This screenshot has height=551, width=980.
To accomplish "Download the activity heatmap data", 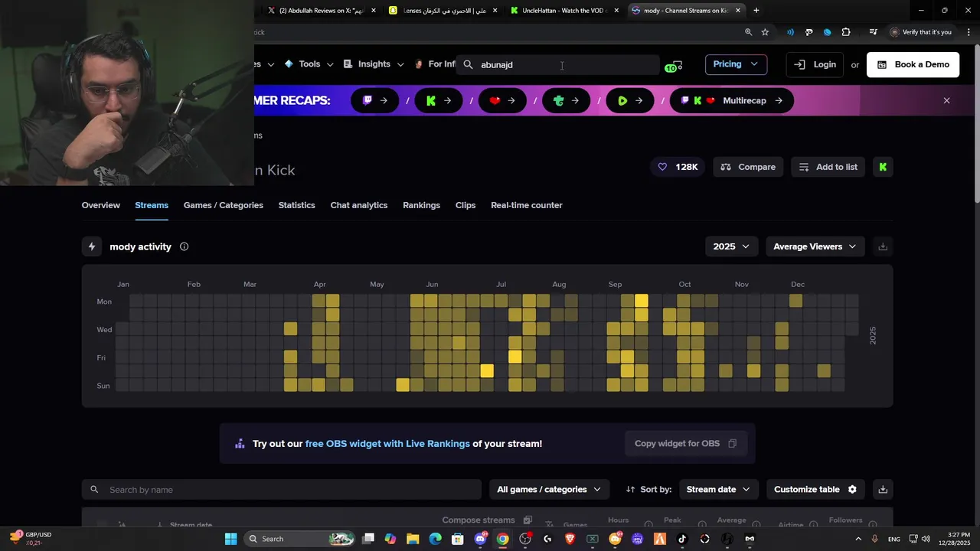I will pyautogui.click(x=883, y=246).
